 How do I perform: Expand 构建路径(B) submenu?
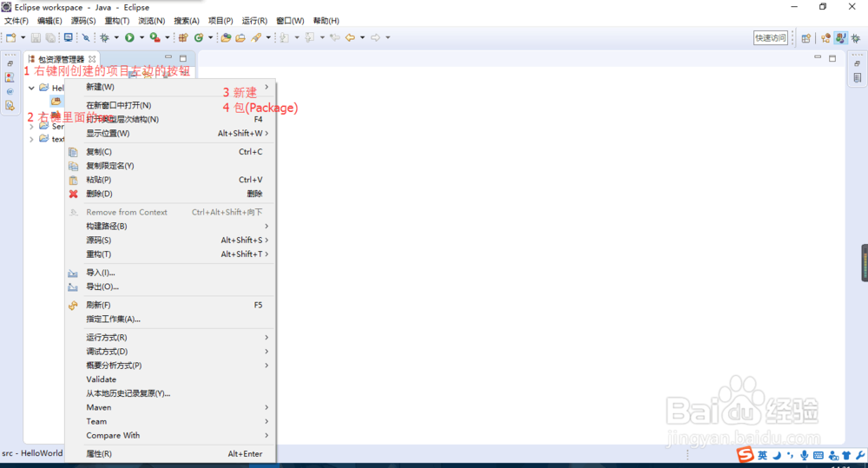pyautogui.click(x=170, y=226)
